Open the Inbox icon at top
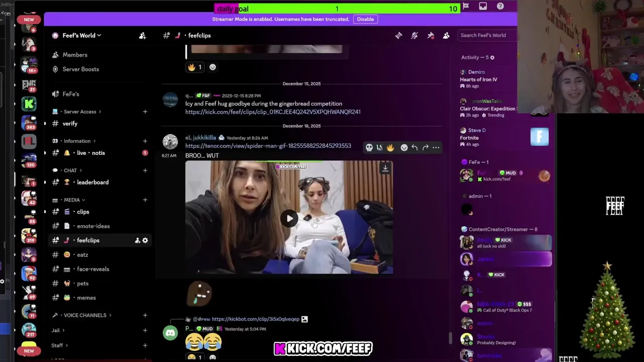The image size is (644, 362). point(483,6)
